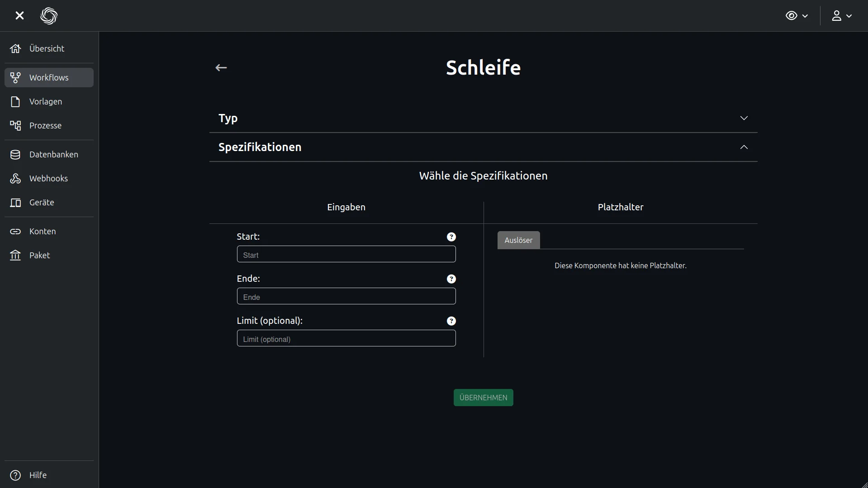Open the eye visibility dropdown
This screenshot has height=488, width=868.
pyautogui.click(x=797, y=16)
